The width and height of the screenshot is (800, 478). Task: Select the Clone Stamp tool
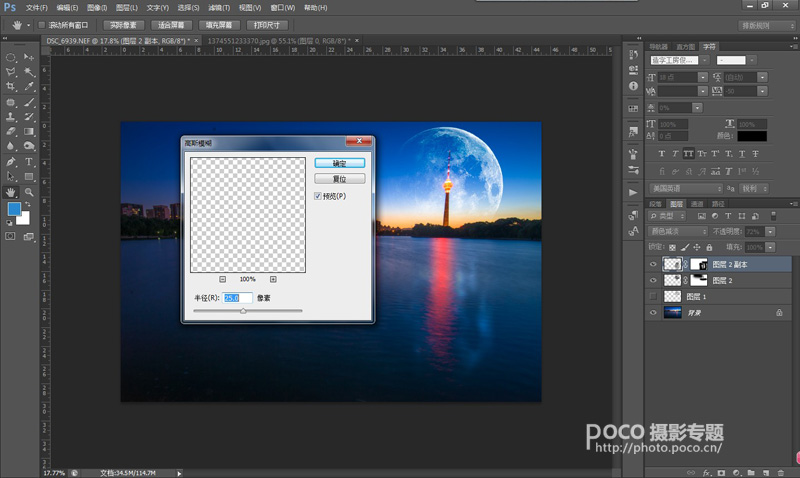click(11, 117)
